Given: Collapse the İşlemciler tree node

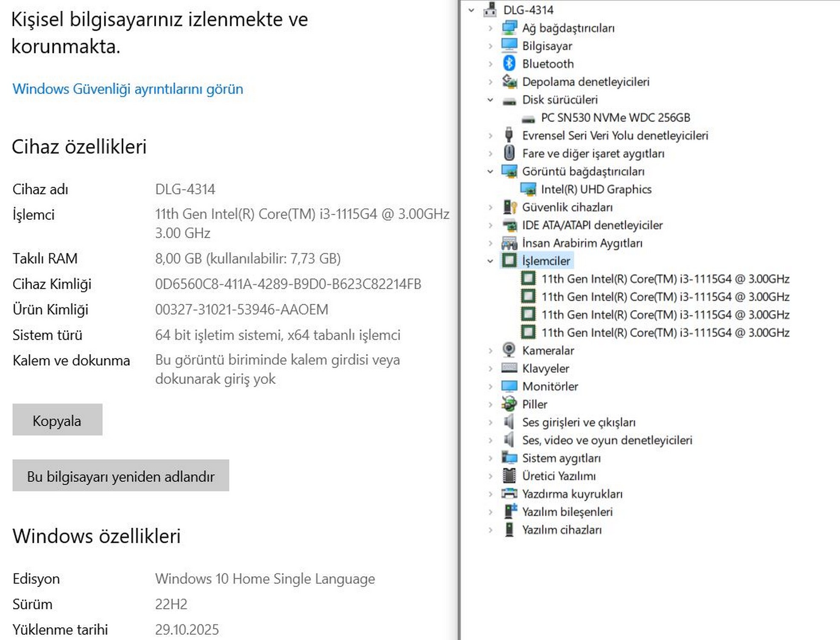Looking at the screenshot, I should click(490, 261).
